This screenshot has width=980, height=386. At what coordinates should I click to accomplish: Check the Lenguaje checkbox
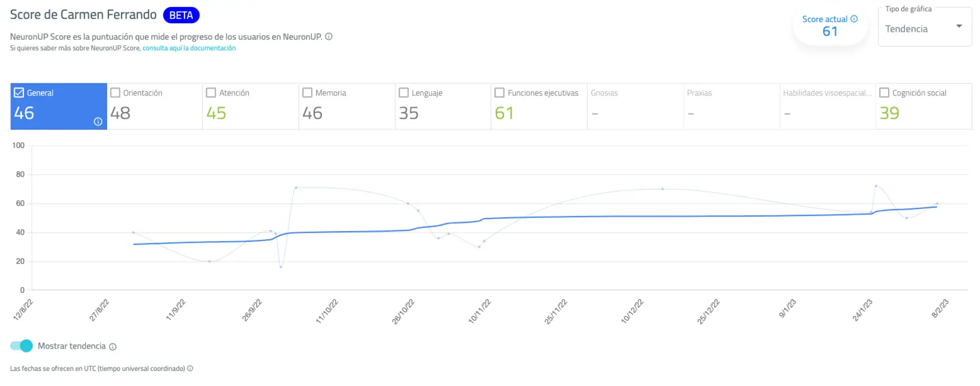pyautogui.click(x=404, y=91)
